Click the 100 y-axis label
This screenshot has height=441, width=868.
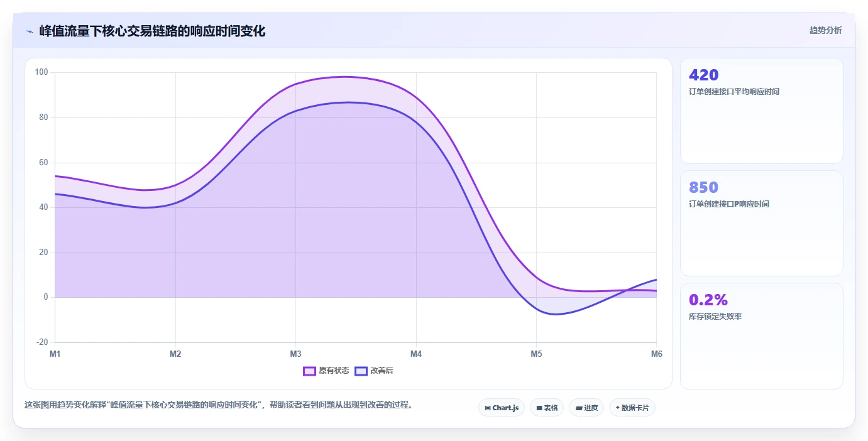click(41, 72)
